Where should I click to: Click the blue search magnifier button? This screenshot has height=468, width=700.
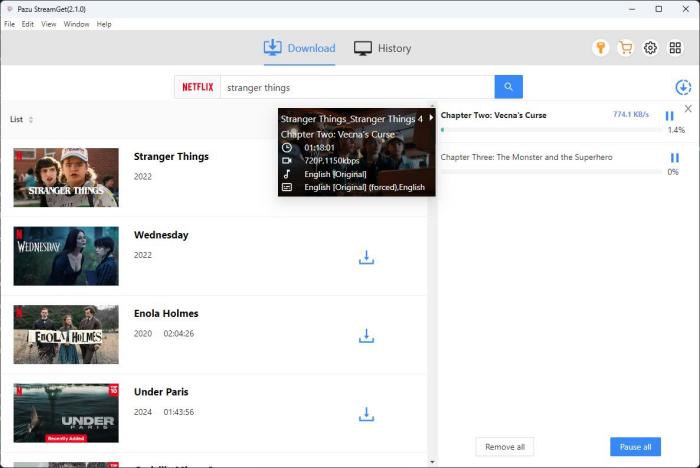508,87
